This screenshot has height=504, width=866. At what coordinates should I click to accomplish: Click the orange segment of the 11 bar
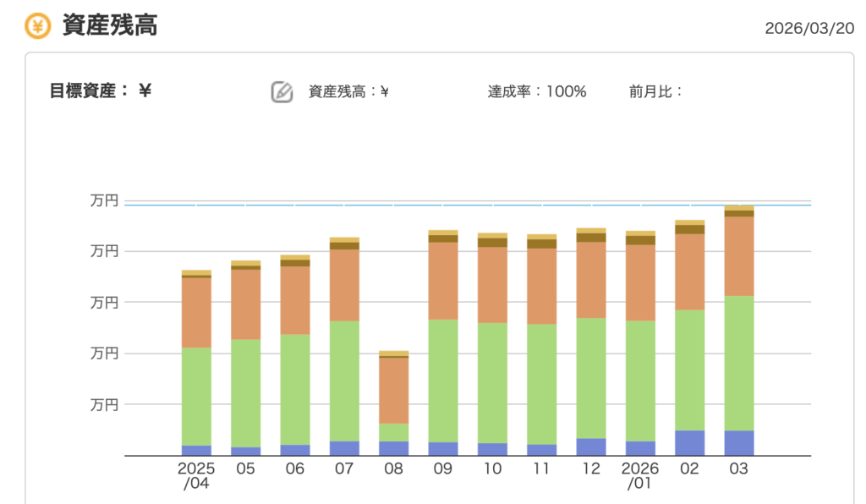click(541, 286)
